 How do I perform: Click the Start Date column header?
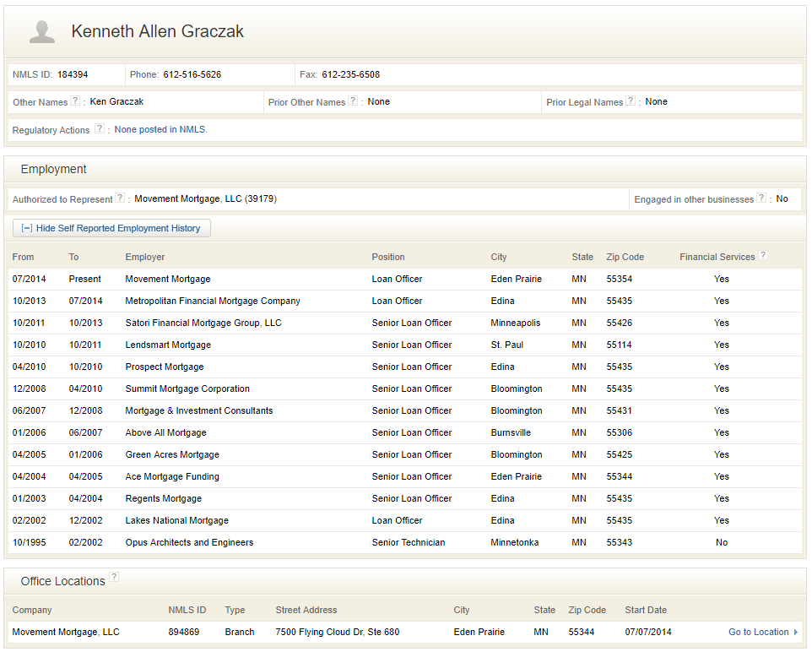pyautogui.click(x=646, y=610)
